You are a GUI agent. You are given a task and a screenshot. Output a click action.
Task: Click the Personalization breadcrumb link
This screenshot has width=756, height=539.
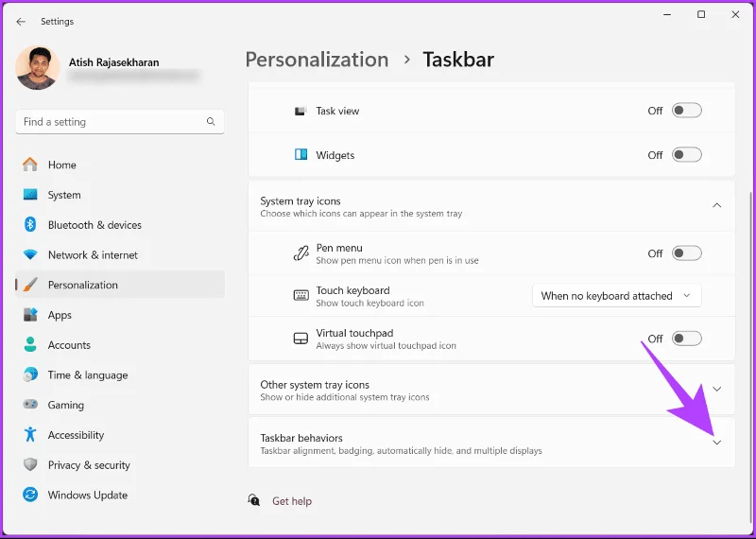(x=317, y=60)
